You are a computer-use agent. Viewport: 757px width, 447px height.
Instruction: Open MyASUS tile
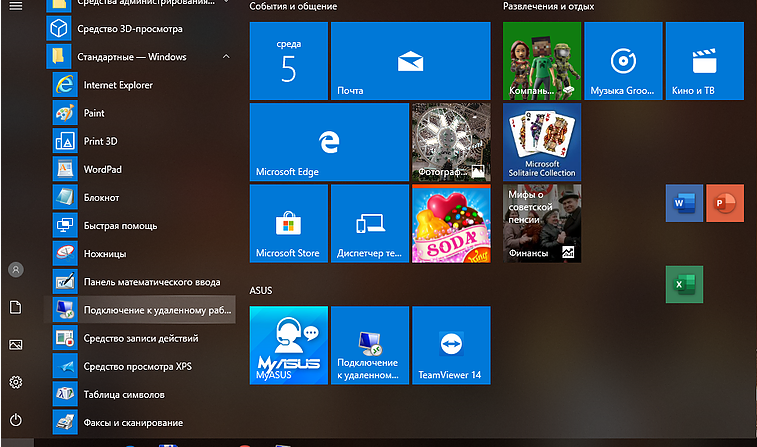[x=289, y=345]
